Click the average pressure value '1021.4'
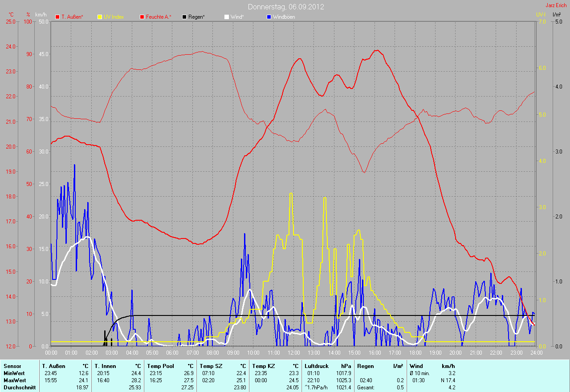The width and height of the screenshot is (570, 392). tap(343, 388)
